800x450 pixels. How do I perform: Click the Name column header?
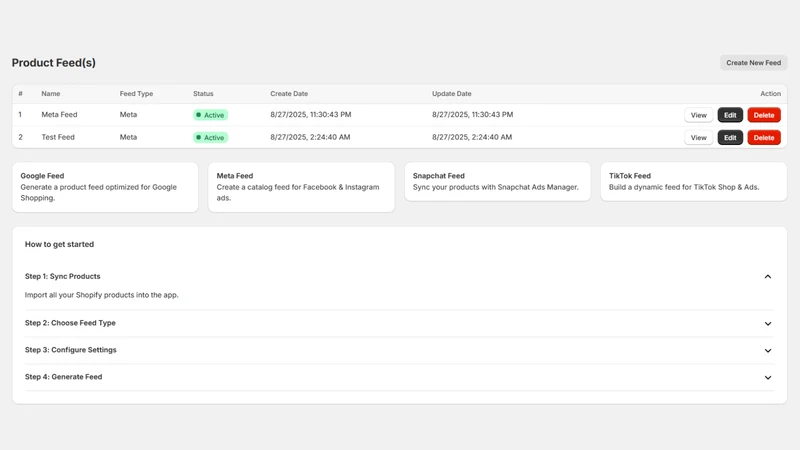pos(51,93)
